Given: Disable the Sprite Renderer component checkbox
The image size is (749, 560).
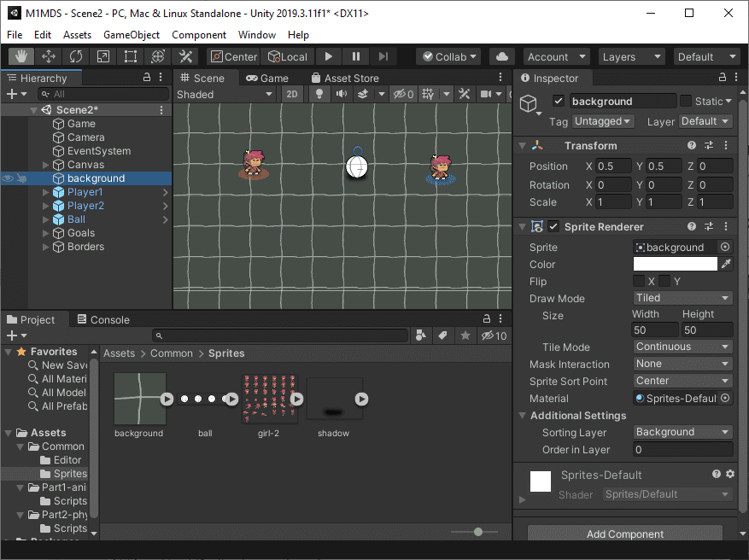Looking at the screenshot, I should 553,227.
